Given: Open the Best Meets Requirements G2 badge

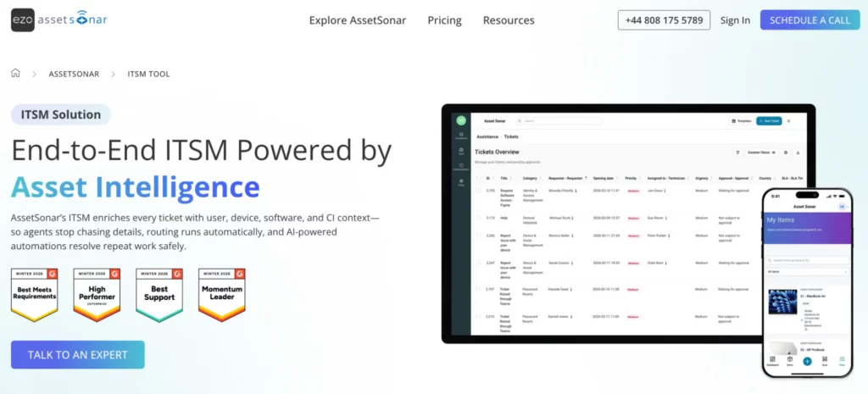Looking at the screenshot, I should tap(34, 295).
